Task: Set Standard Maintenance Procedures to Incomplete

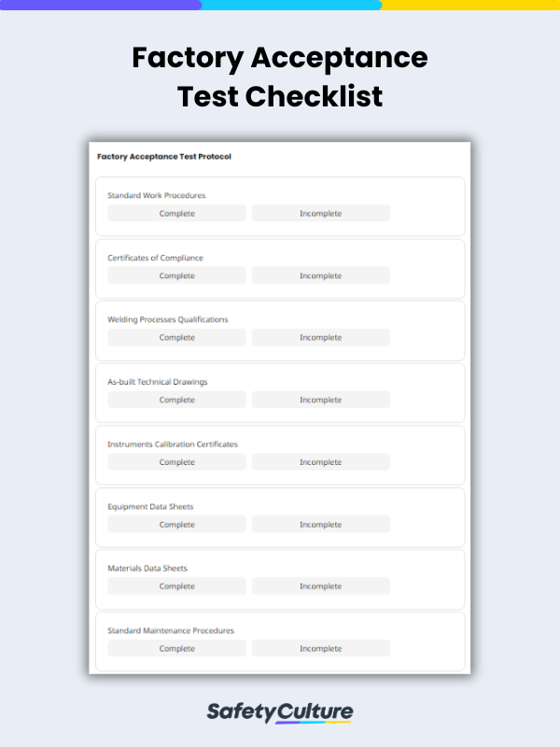Action: pyautogui.click(x=320, y=648)
